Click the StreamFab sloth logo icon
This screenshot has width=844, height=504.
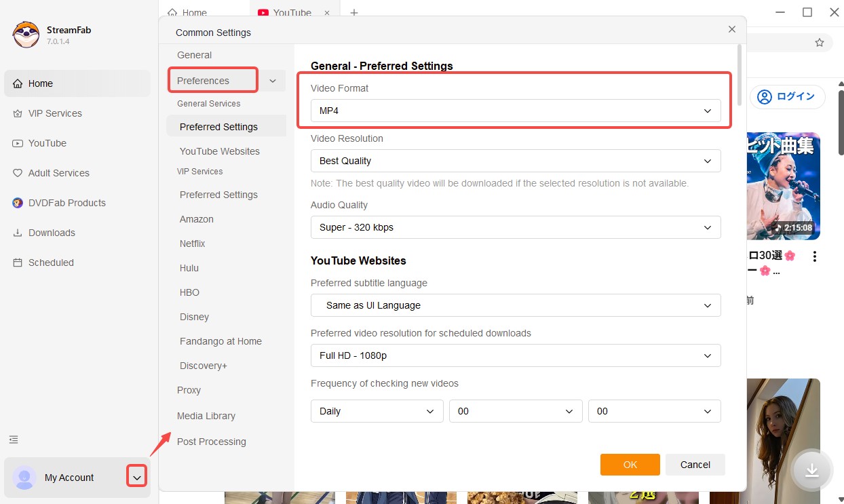(26, 35)
